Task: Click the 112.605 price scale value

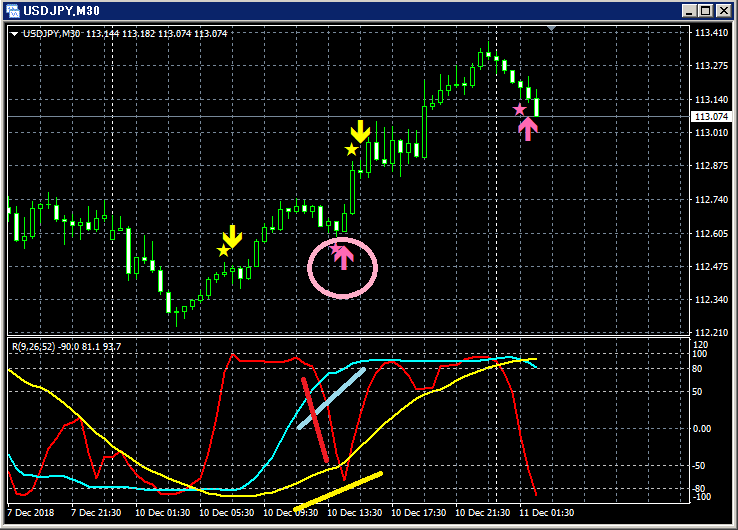Action: (x=711, y=233)
